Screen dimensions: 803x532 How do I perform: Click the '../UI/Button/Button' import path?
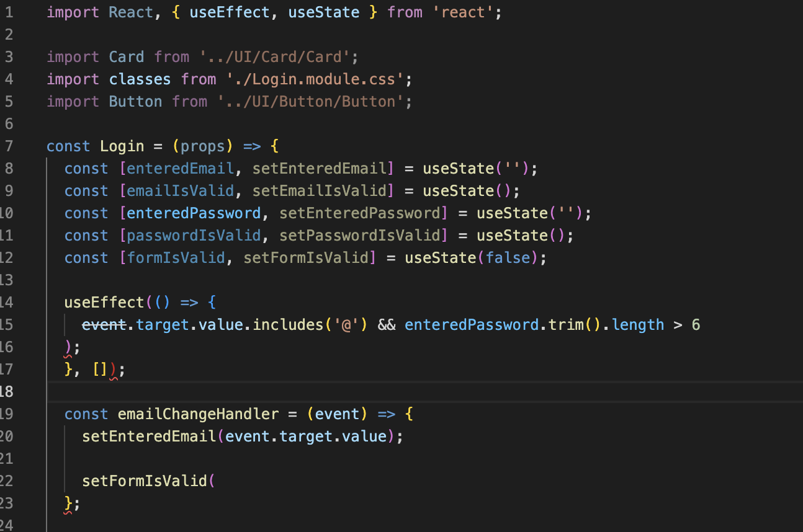[x=310, y=102]
